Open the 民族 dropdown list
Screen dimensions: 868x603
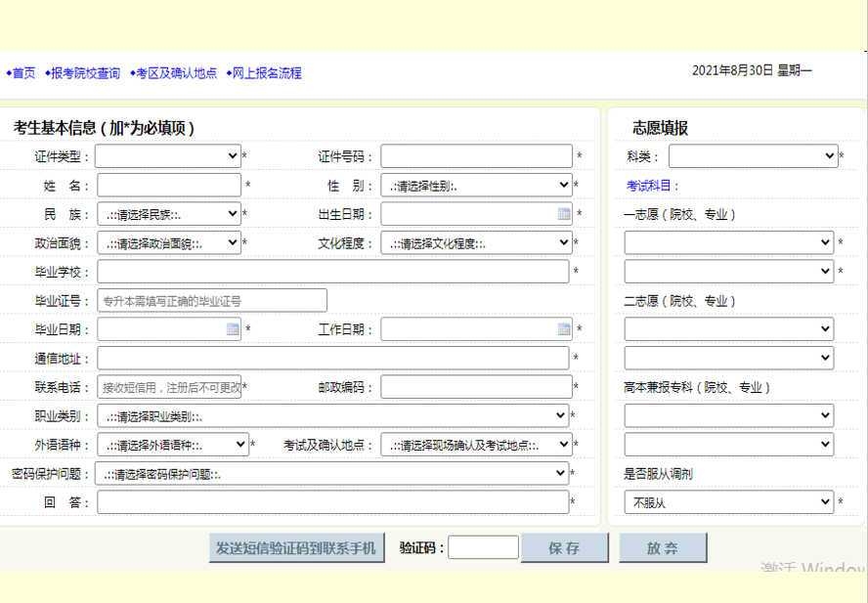pyautogui.click(x=168, y=214)
